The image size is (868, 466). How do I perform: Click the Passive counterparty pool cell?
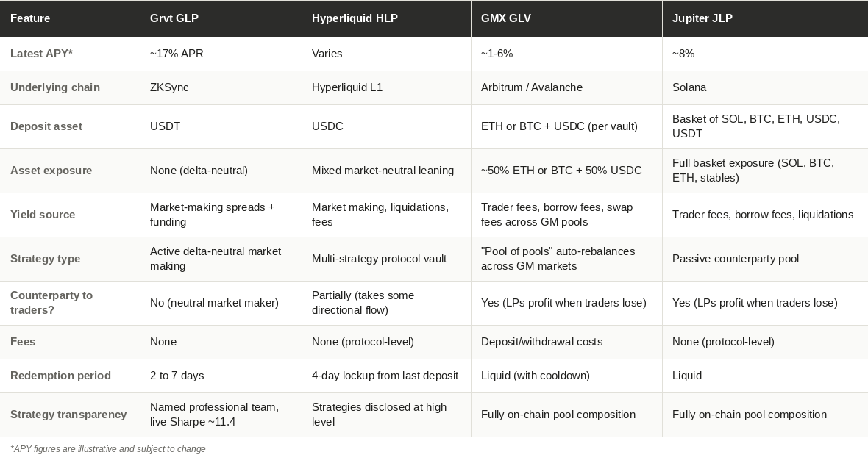pyautogui.click(x=765, y=259)
